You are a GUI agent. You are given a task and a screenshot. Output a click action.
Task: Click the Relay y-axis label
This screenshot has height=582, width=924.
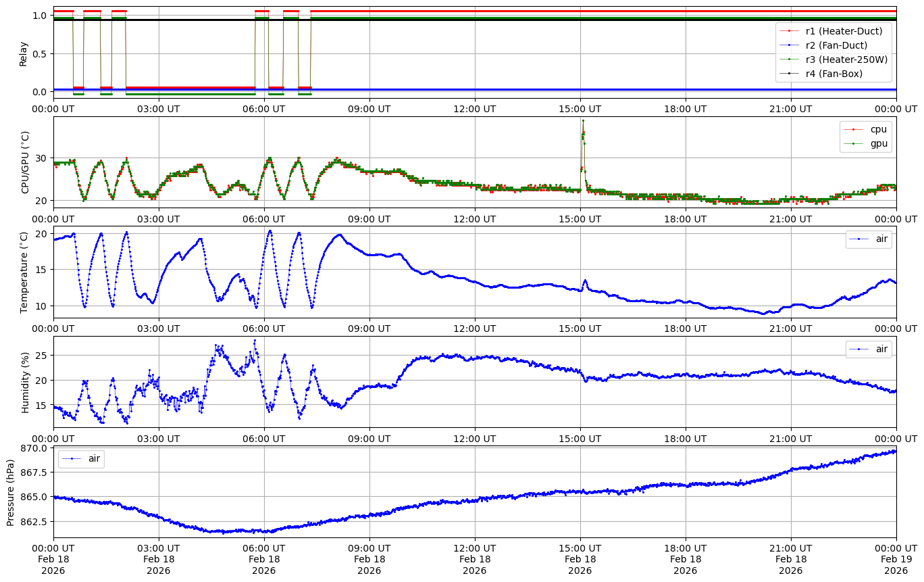click(x=24, y=53)
